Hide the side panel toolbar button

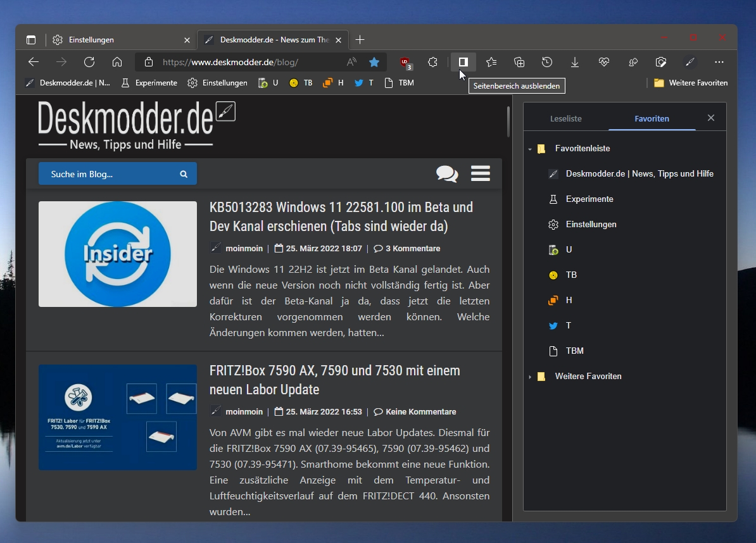pos(463,62)
